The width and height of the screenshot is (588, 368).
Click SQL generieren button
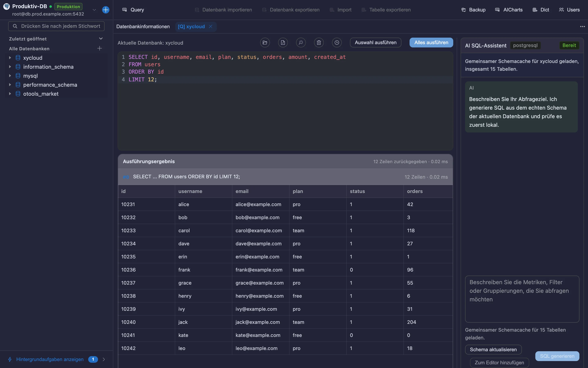pos(557,356)
